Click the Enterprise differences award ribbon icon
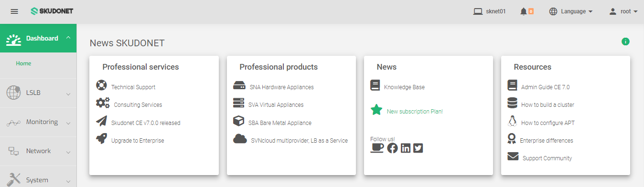 511,139
